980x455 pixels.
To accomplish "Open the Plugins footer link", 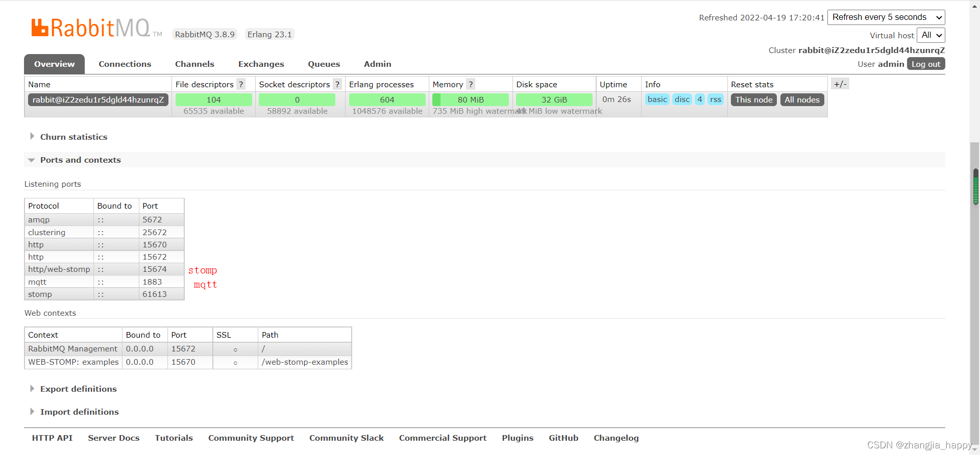I will (518, 438).
